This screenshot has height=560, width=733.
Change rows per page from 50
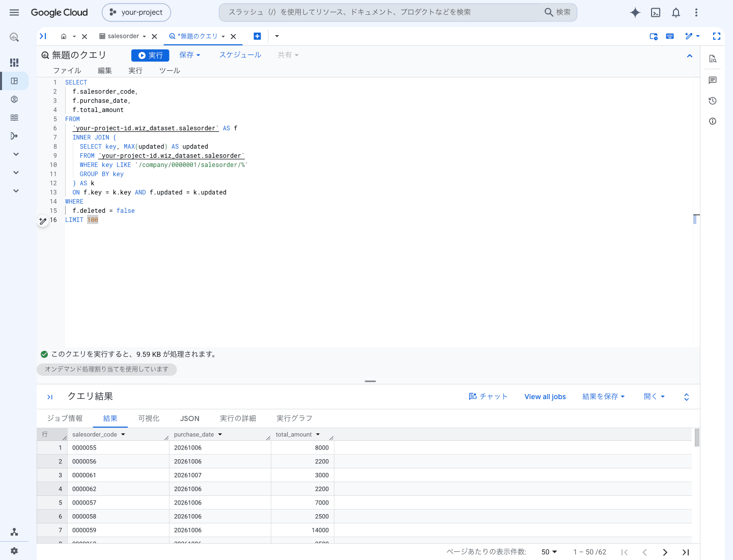click(549, 552)
